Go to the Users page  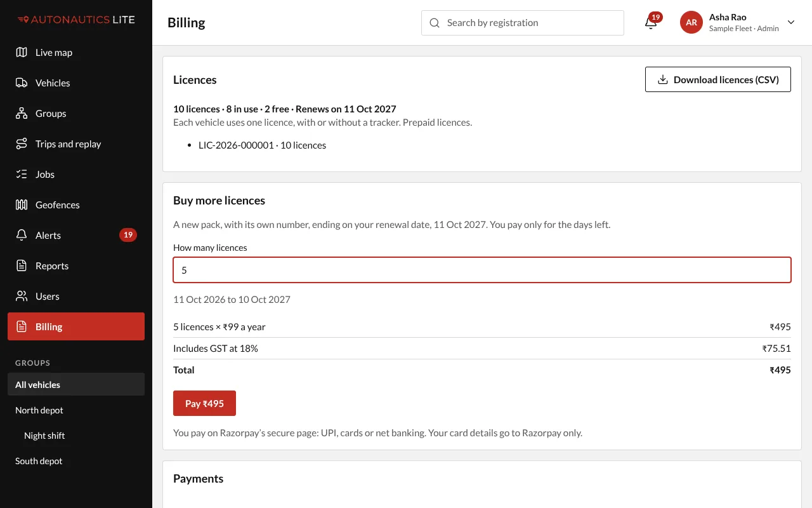tap(76, 296)
